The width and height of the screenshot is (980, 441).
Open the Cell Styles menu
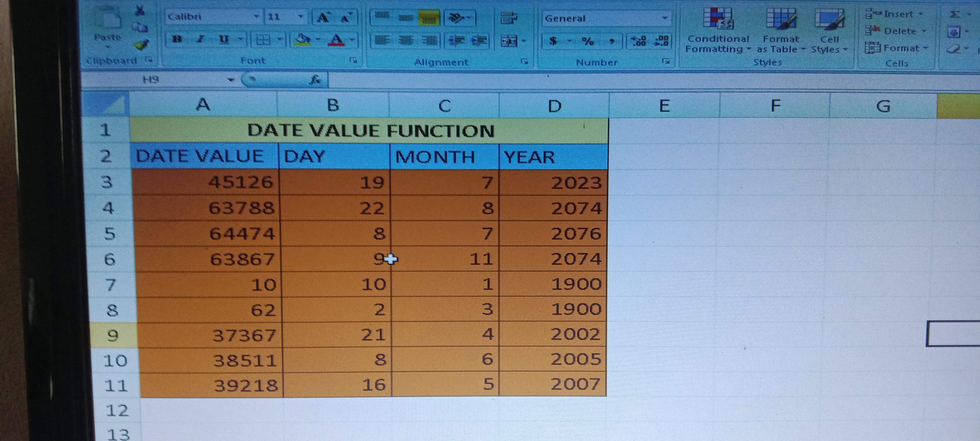[x=829, y=32]
